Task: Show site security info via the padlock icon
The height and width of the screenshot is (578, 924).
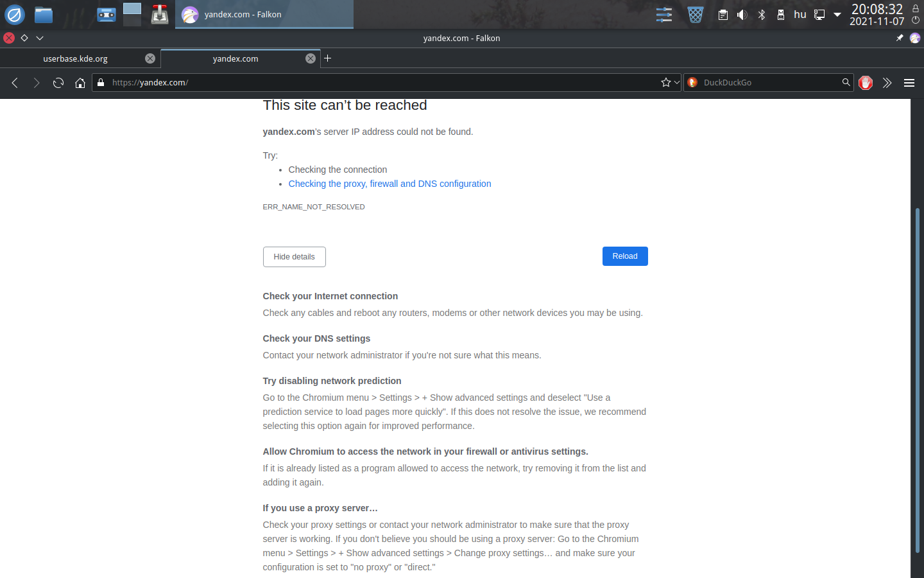Action: tap(101, 82)
